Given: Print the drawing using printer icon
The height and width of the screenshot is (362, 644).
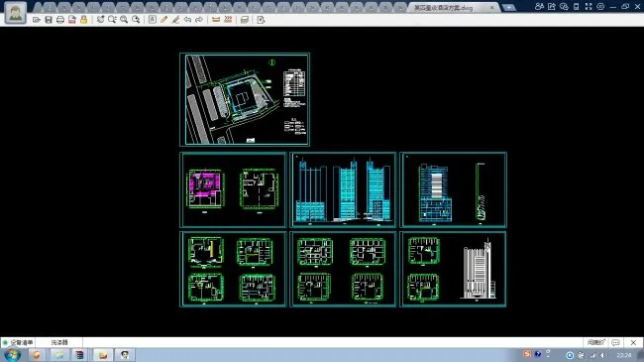Looking at the screenshot, I should [x=60, y=20].
